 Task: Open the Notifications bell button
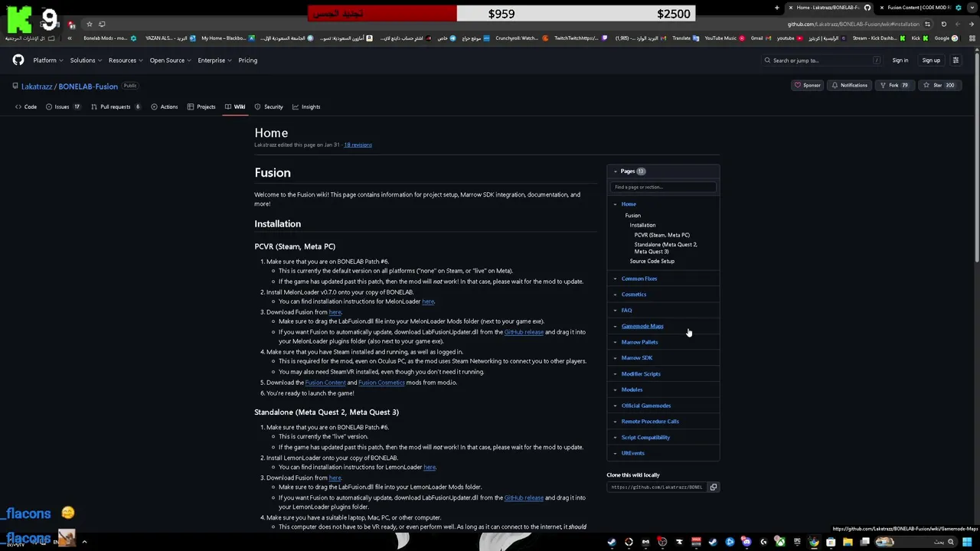tap(850, 85)
